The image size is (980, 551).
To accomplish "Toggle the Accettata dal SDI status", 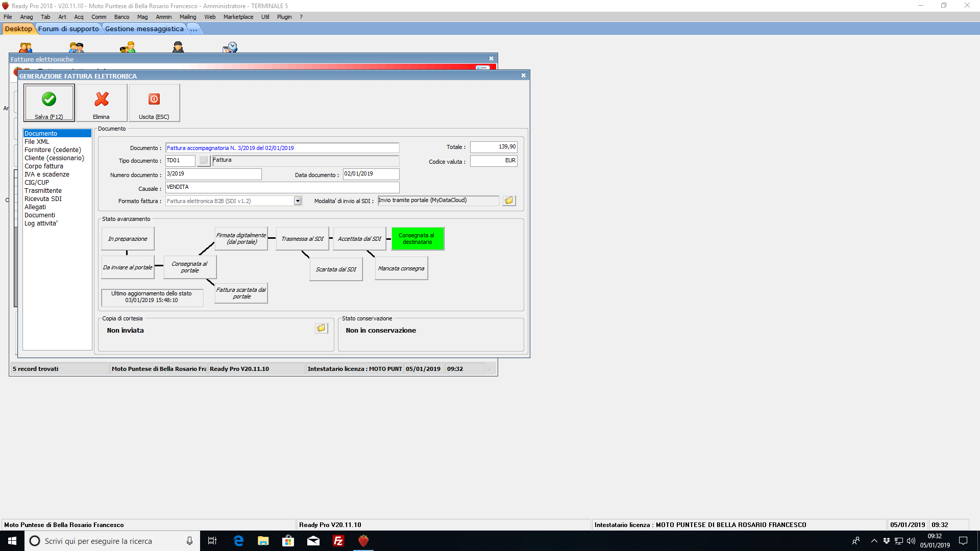I will (x=359, y=239).
